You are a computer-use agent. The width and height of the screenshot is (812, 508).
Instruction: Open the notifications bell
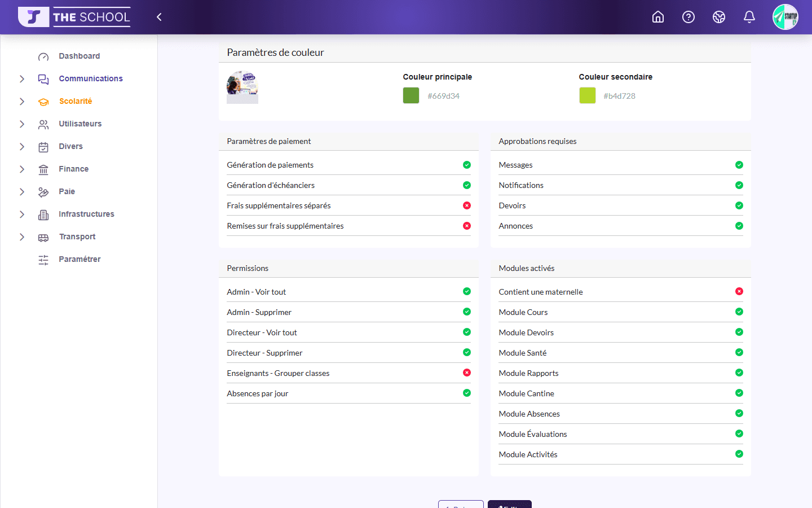click(x=749, y=17)
